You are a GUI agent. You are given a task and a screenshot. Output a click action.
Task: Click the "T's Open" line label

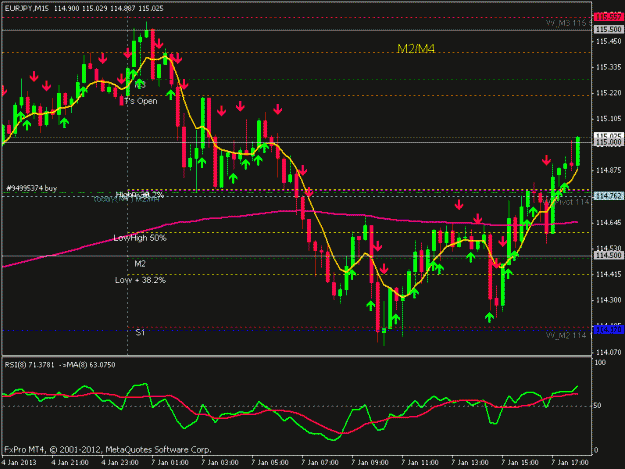point(141,101)
